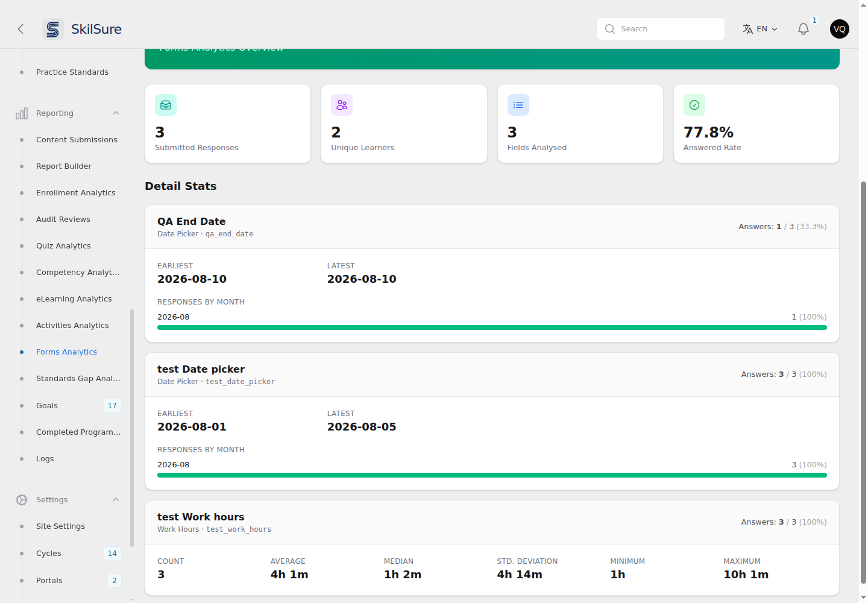Click the search magnifier icon
Viewport: 868px width, 603px height.
(x=610, y=29)
